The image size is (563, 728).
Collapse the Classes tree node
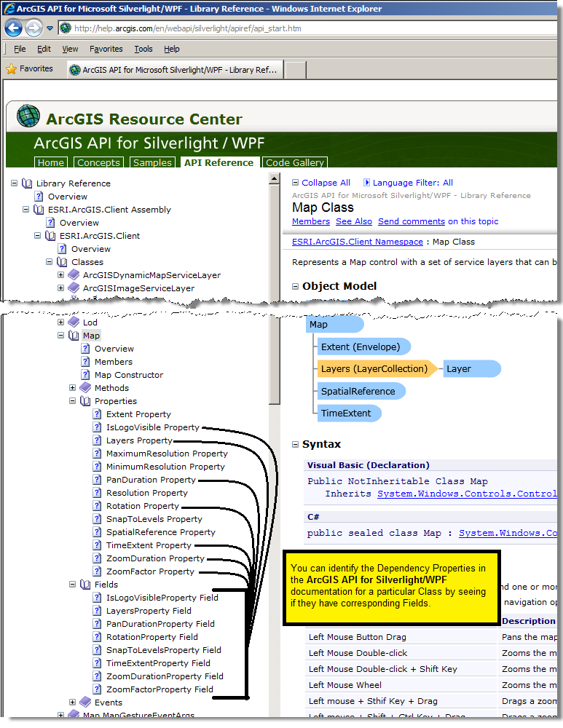(50, 261)
